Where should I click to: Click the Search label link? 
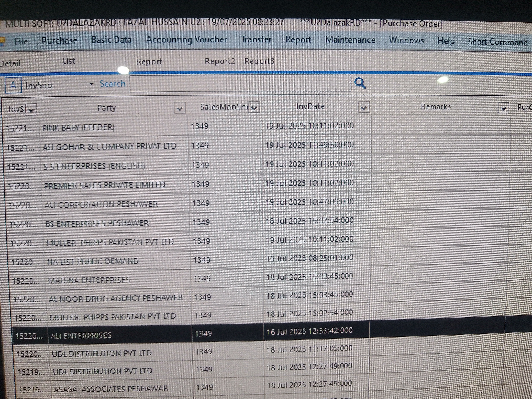click(x=113, y=84)
